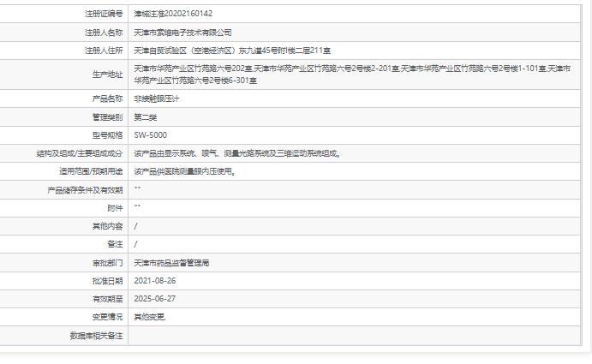Click the 备注 row label
The image size is (592, 364).
pos(115,244)
